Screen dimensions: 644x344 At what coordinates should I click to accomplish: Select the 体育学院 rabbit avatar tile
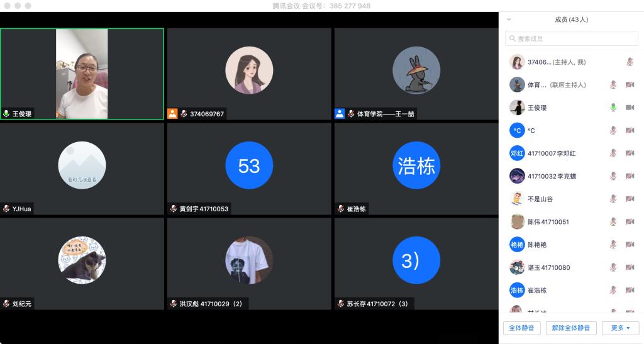416,70
